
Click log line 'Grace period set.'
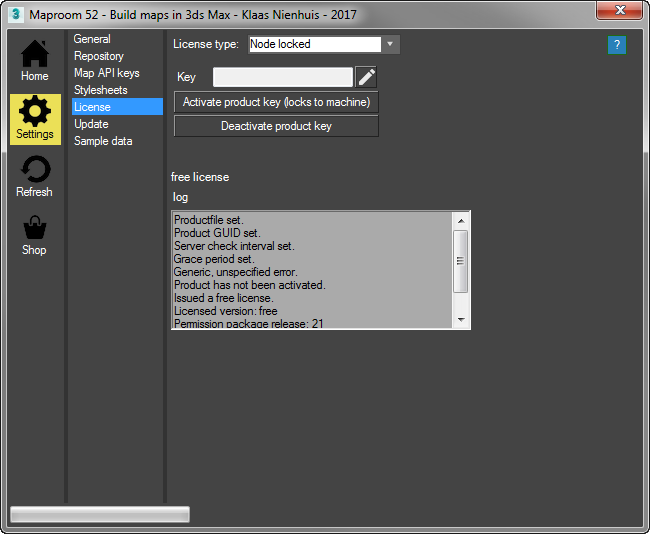(x=214, y=259)
